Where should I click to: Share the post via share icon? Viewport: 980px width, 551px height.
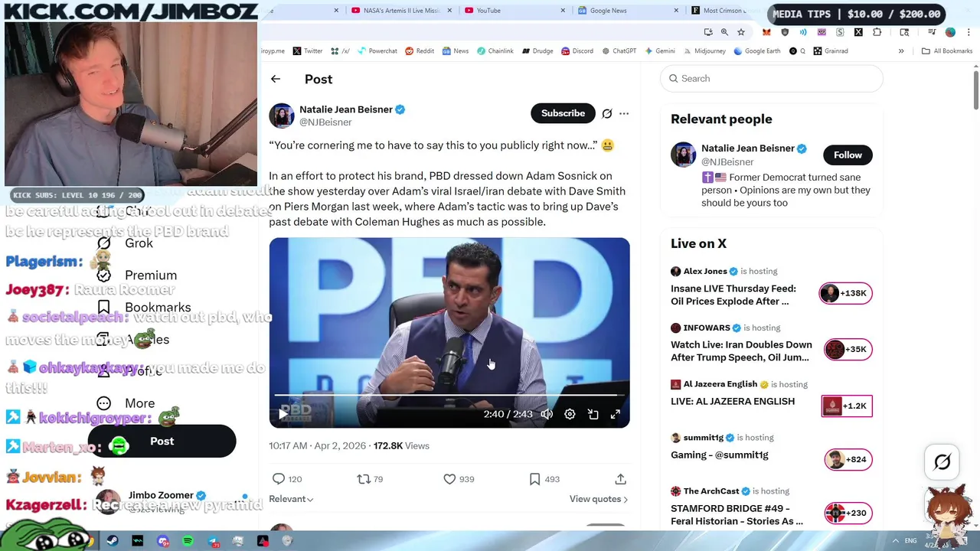click(621, 479)
